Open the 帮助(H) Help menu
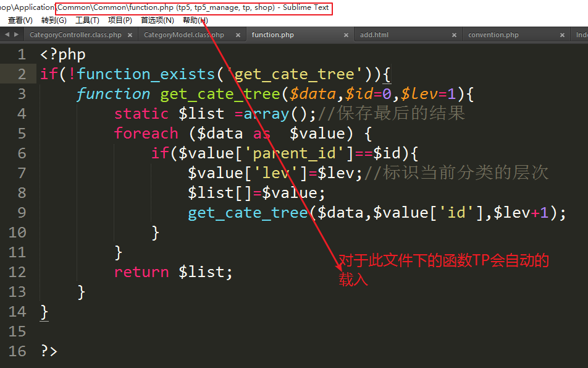The image size is (588, 368). click(195, 20)
